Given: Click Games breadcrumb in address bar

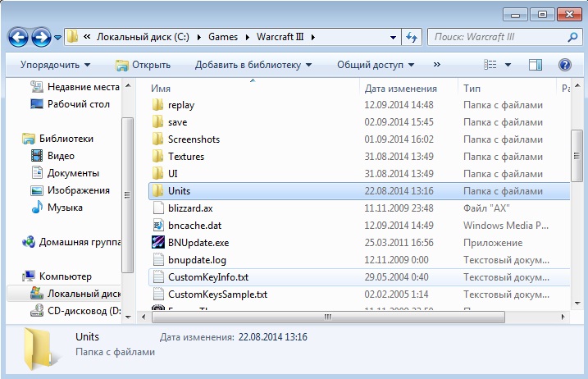Looking at the screenshot, I should pyautogui.click(x=223, y=37).
